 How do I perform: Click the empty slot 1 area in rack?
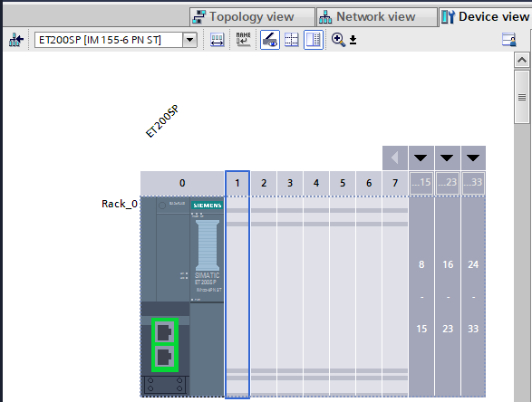click(237, 297)
